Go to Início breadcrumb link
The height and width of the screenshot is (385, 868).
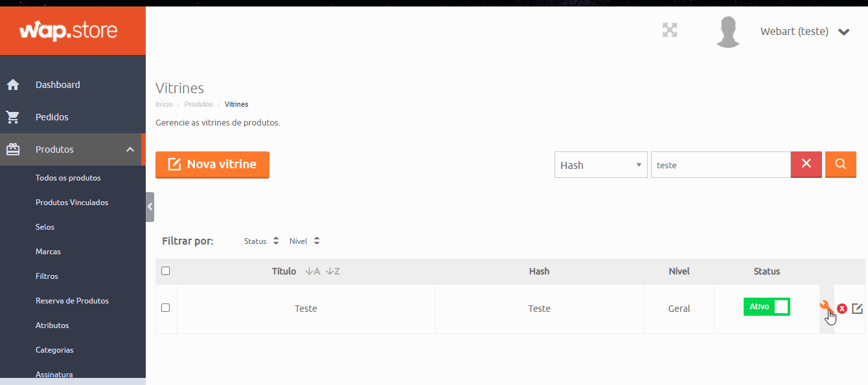pyautogui.click(x=164, y=104)
